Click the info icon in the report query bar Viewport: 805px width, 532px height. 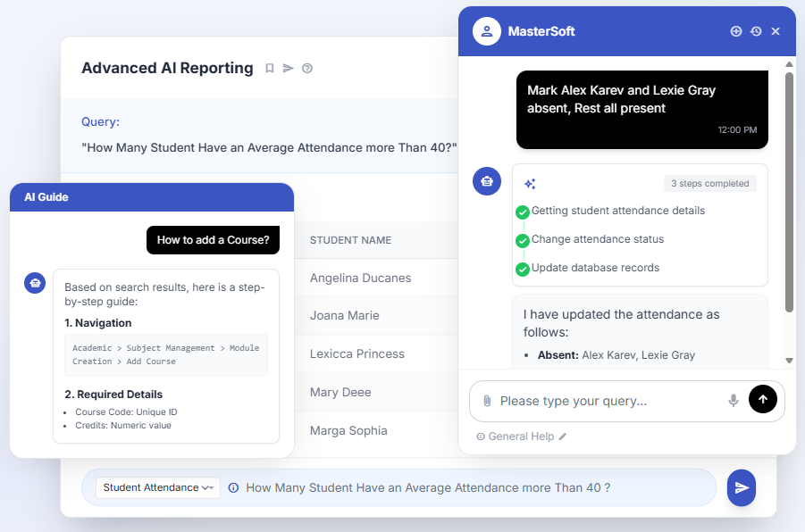pyautogui.click(x=233, y=488)
